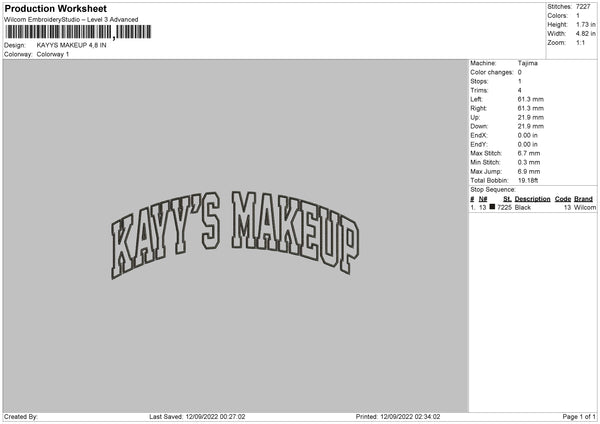The image size is (600, 424).
Task: Click the Page 1 of 1 indicator
Action: 579,417
